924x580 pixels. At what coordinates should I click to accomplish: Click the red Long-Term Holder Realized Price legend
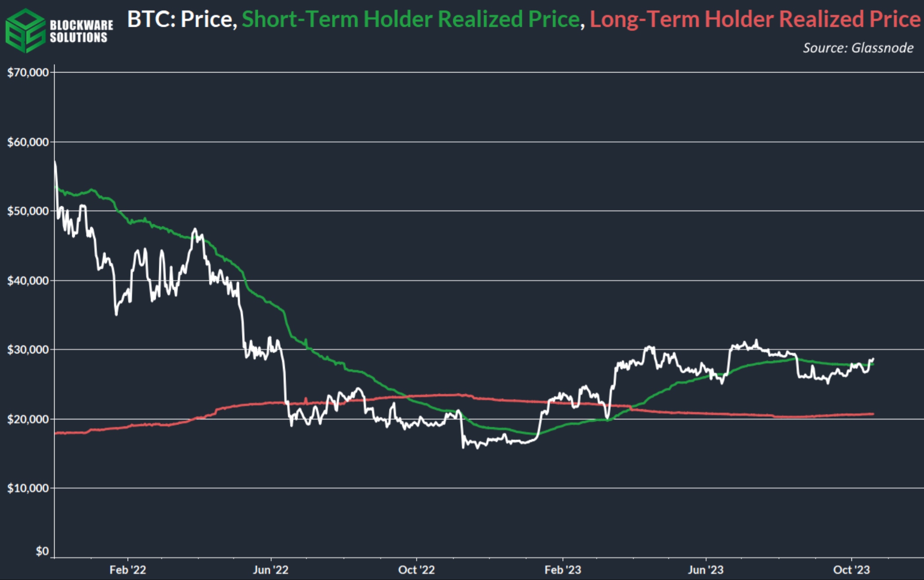tap(755, 19)
